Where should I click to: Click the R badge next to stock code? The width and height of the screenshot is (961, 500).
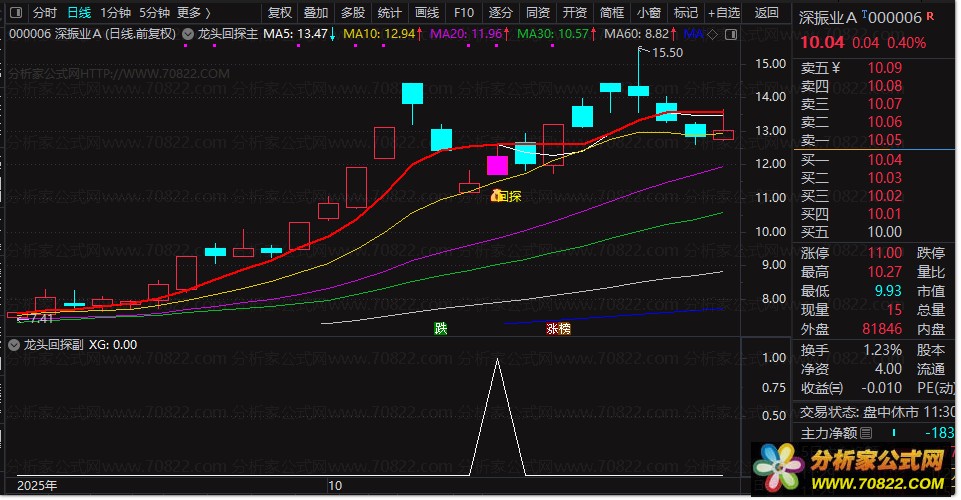(x=930, y=16)
